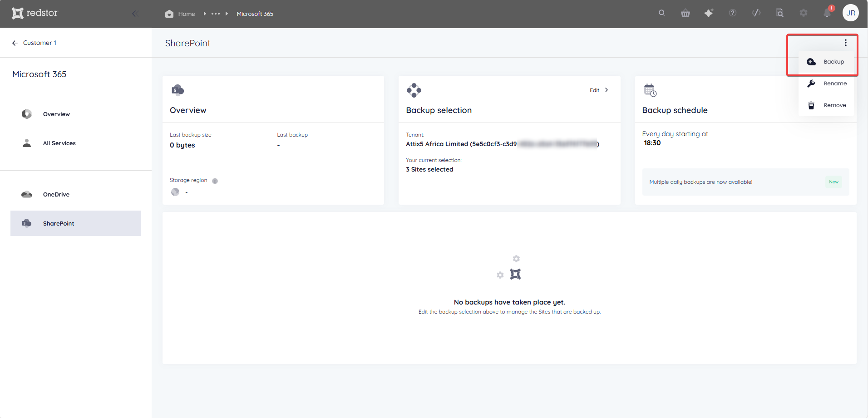The width and height of the screenshot is (868, 418).
Task: Open SharePoint in the sidebar
Action: 75,223
